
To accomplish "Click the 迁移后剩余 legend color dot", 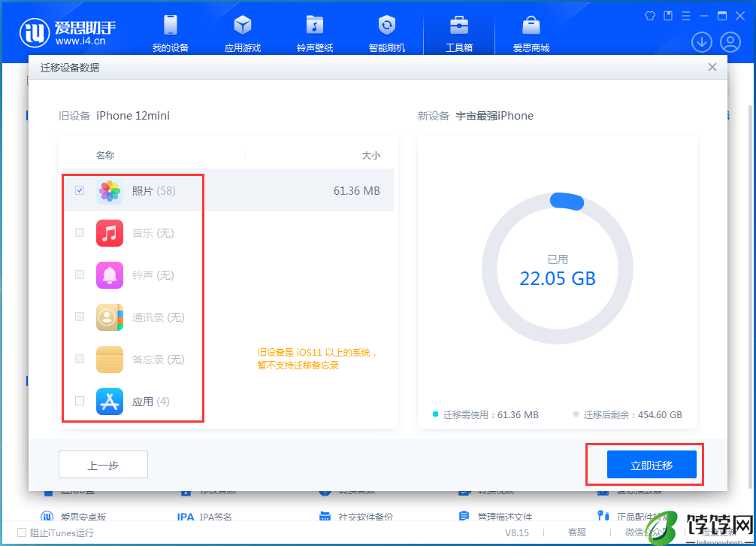I will [576, 414].
